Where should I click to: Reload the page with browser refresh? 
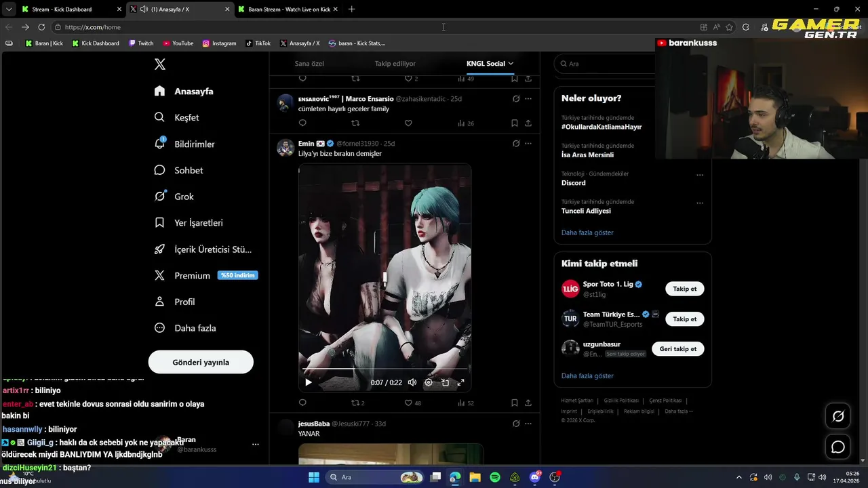tap(41, 27)
